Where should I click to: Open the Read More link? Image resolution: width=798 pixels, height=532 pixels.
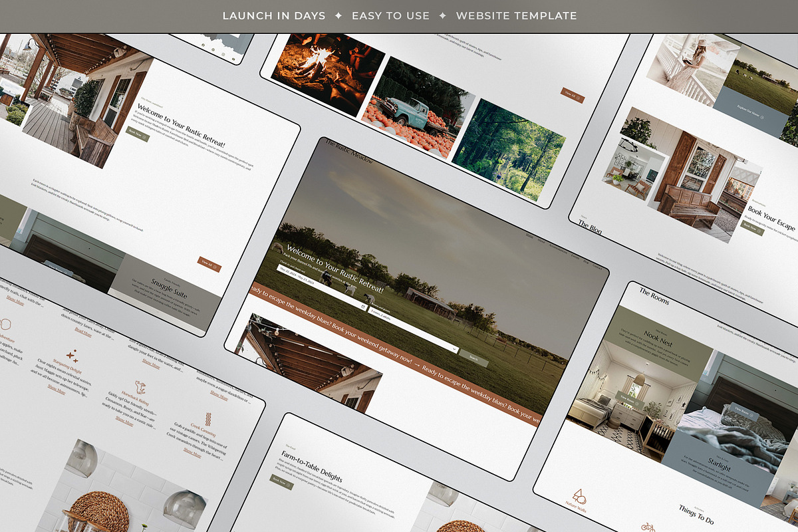[x=83, y=331]
